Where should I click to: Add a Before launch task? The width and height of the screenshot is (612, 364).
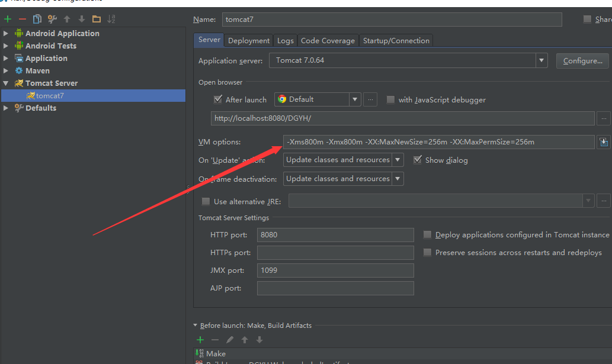coord(200,340)
